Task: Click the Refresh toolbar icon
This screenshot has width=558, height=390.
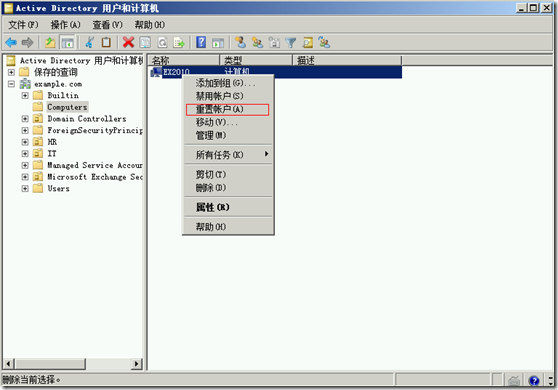Action: pyautogui.click(x=162, y=43)
